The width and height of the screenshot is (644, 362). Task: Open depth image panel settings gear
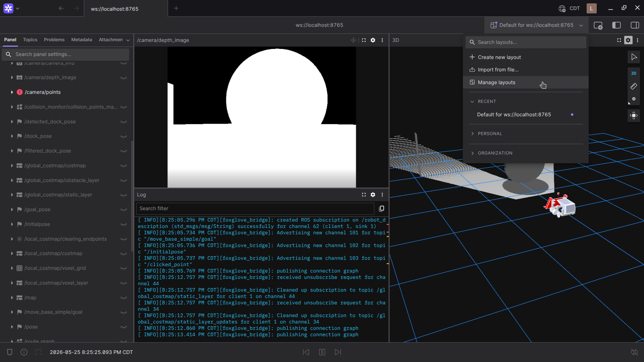(x=373, y=40)
